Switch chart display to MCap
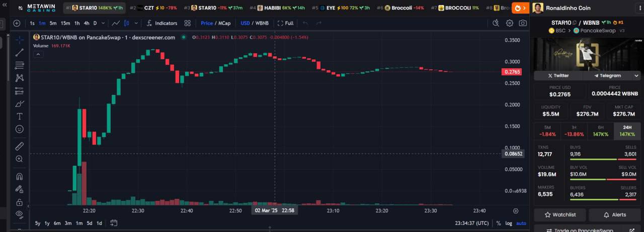The height and width of the screenshot is (232, 644). [224, 23]
